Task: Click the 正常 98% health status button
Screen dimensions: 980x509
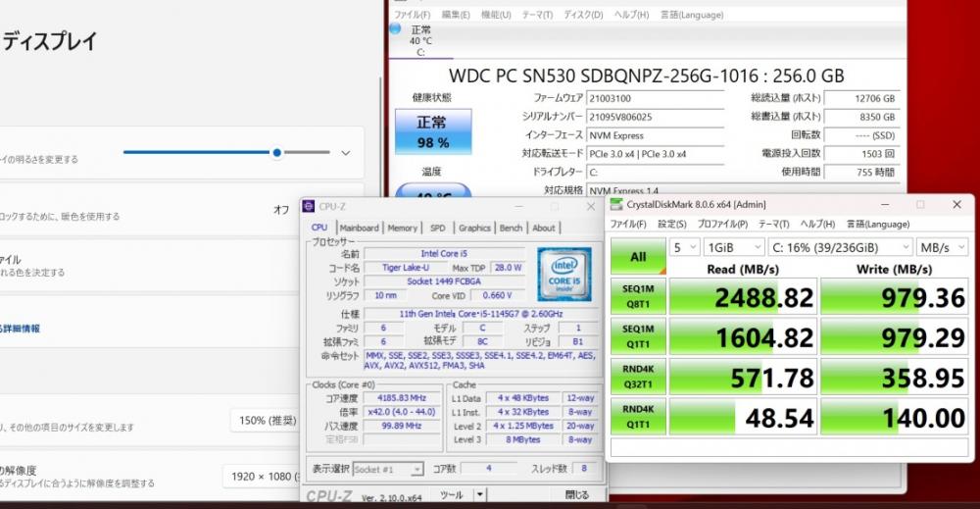Action: point(433,132)
